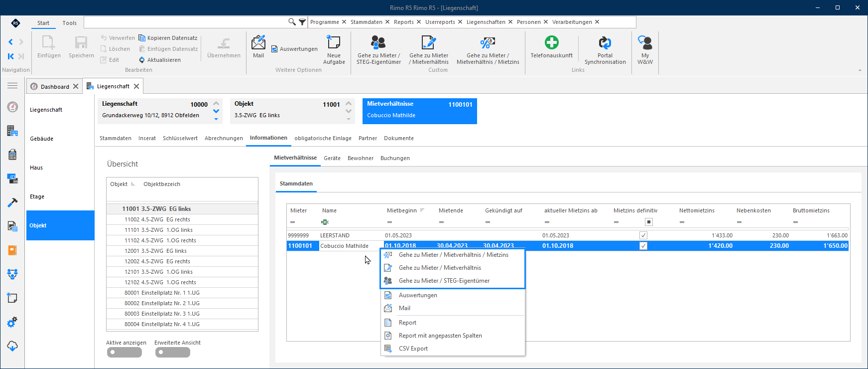
Task: Open the gear settings icon in the sidebar
Action: (x=12, y=322)
